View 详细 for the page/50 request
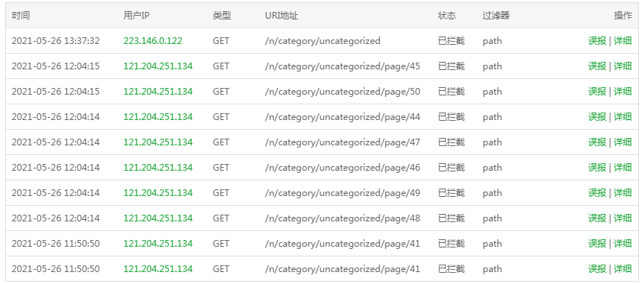 coord(622,92)
